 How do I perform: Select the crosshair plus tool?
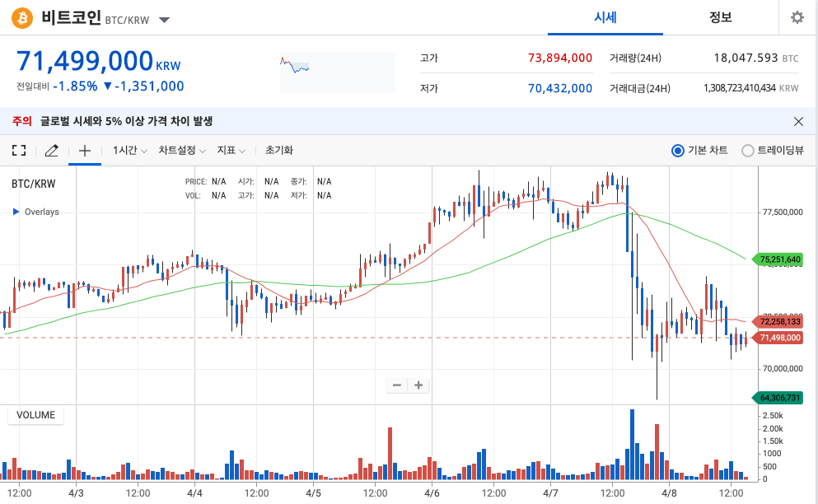coord(85,151)
